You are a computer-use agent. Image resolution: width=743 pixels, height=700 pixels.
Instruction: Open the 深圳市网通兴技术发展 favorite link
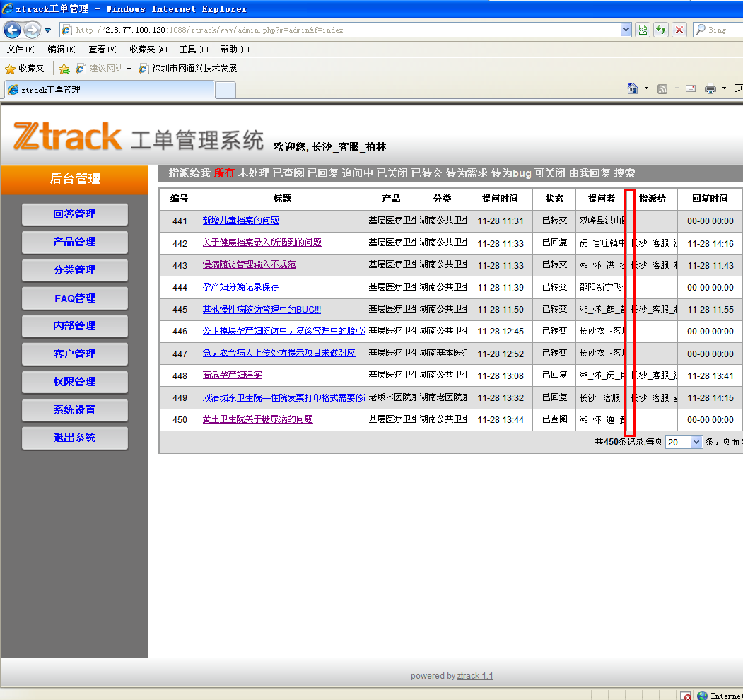point(193,69)
